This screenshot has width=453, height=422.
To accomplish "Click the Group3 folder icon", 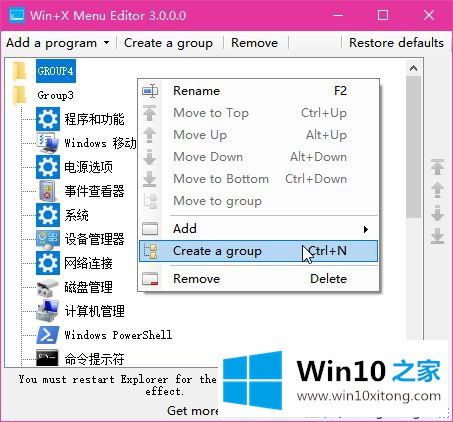I will [x=19, y=95].
